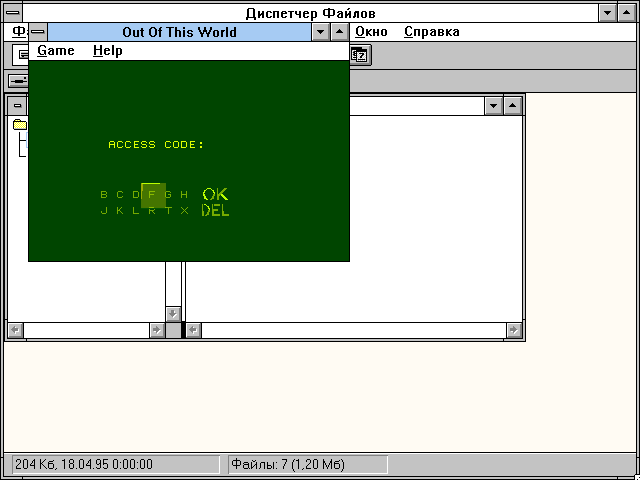640x480 pixels.
Task: Select letter B on the access code keypad
Action: coord(104,195)
